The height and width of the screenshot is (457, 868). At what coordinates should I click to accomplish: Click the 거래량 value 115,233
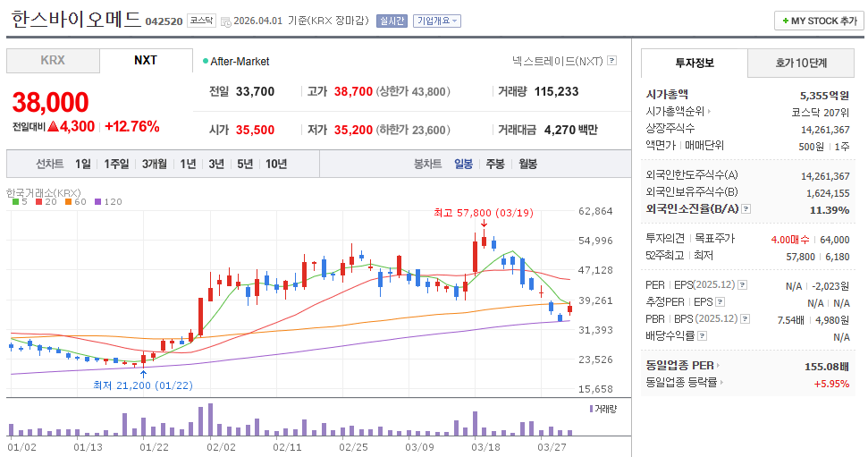click(x=556, y=91)
